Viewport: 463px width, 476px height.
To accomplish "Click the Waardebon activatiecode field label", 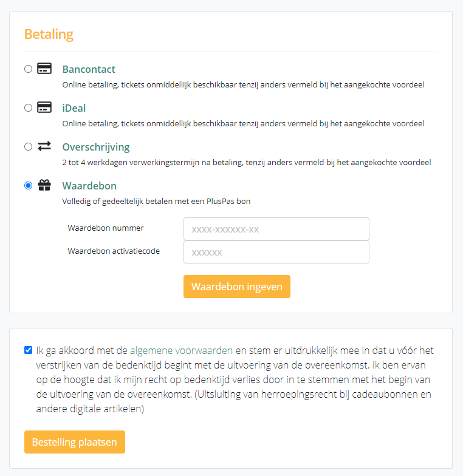I will (x=114, y=250).
